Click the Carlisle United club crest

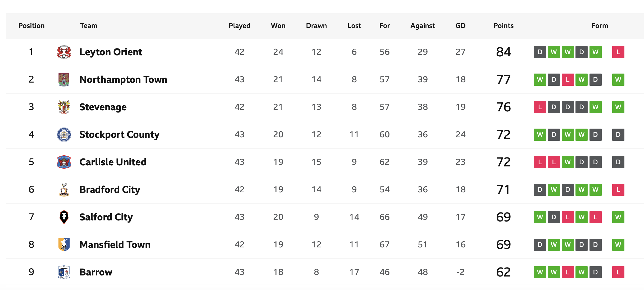64,162
